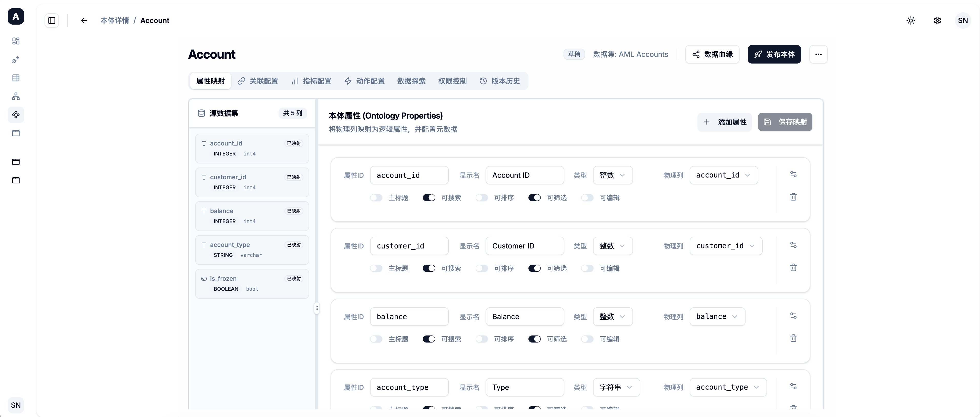
Task: Switch to the 关联配置 tab
Action: click(x=258, y=81)
